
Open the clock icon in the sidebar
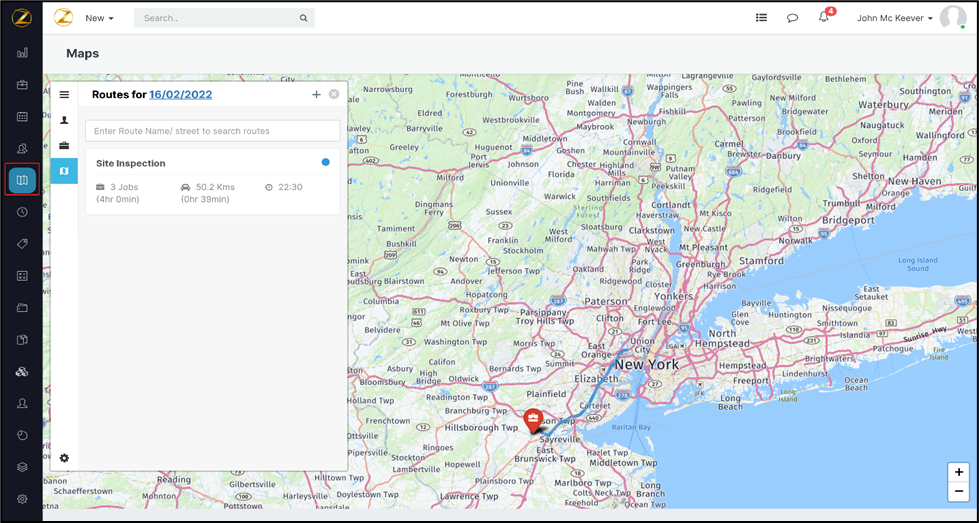22,212
